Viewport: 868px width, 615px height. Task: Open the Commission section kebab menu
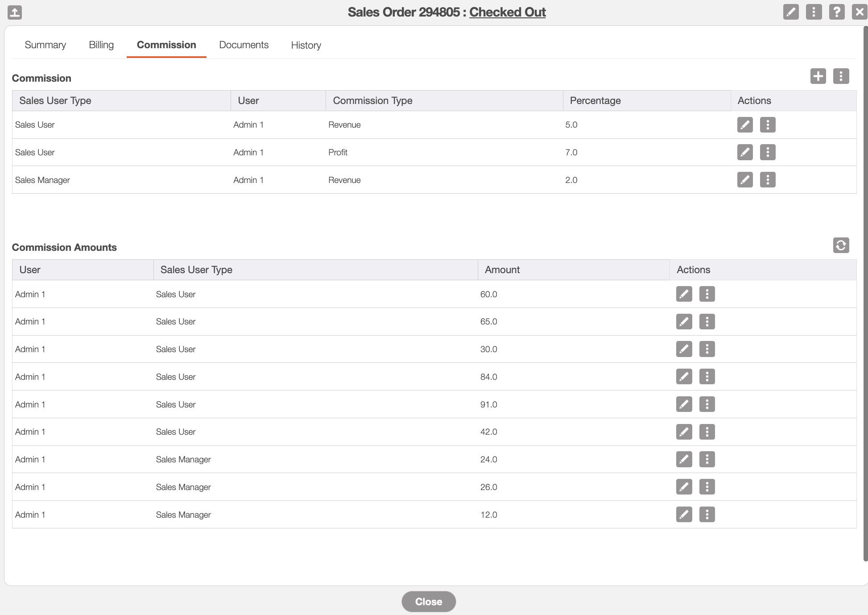tap(841, 76)
